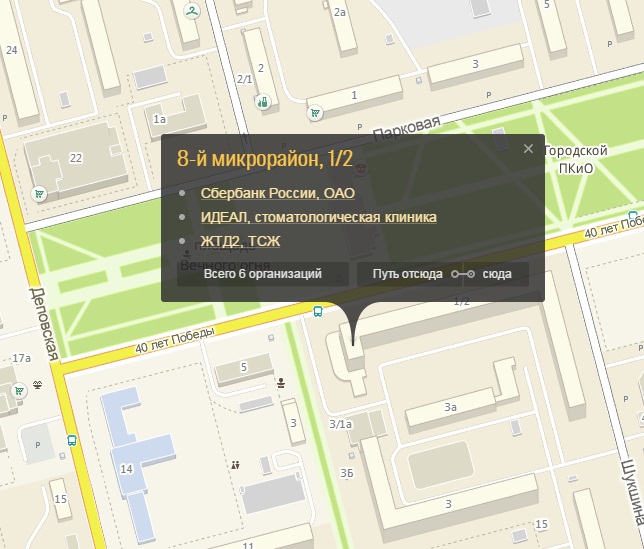The height and width of the screenshot is (549, 644).
Task: Select building number 22
Action: pyautogui.click(x=76, y=158)
